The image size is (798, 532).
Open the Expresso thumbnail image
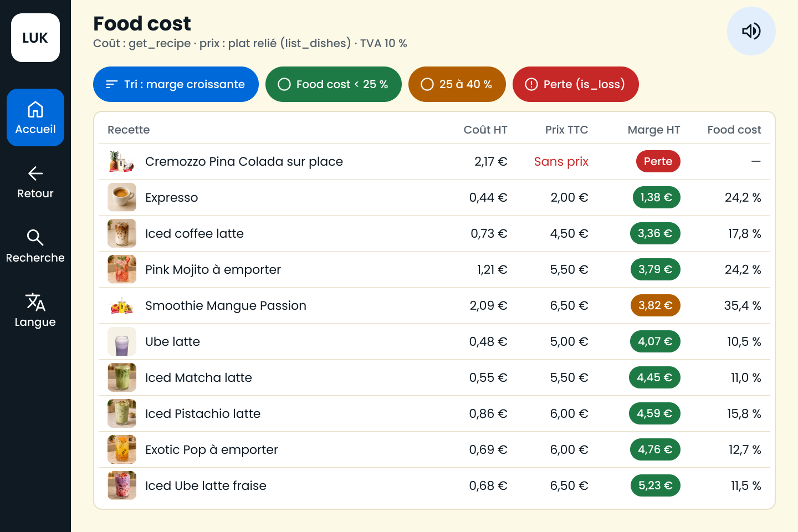pyautogui.click(x=122, y=197)
